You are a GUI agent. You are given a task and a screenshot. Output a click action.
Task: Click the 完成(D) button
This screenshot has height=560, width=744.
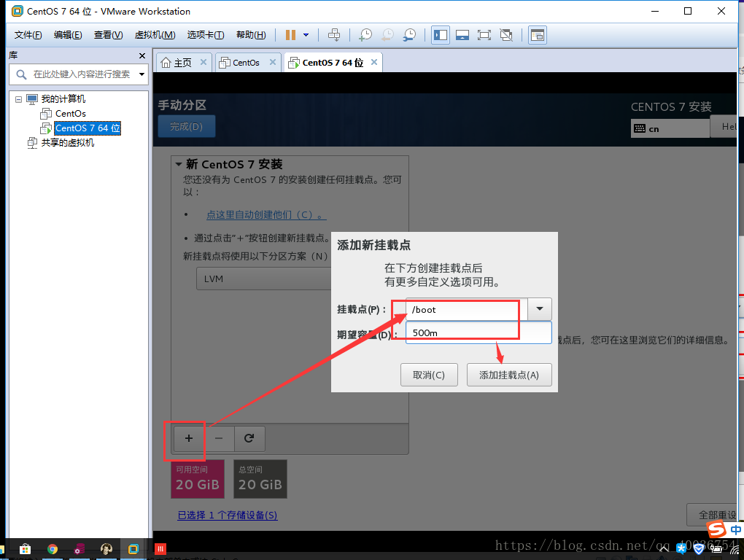coord(187,126)
